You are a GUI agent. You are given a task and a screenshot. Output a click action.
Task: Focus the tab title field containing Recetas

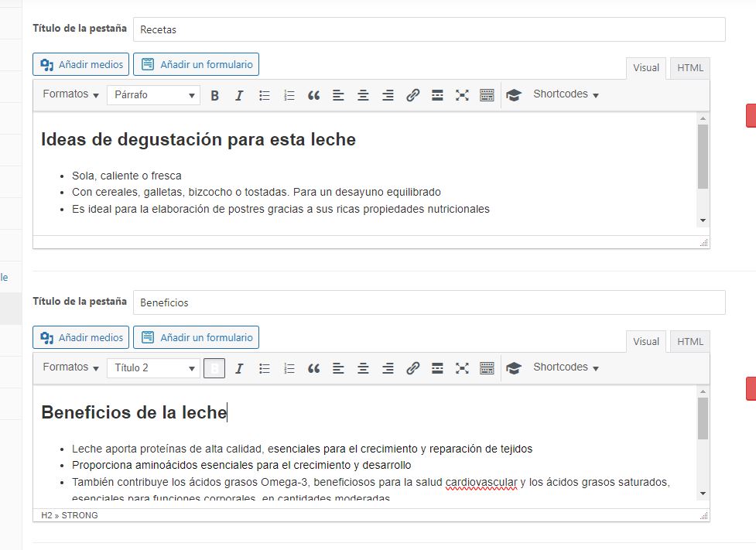coord(429,29)
